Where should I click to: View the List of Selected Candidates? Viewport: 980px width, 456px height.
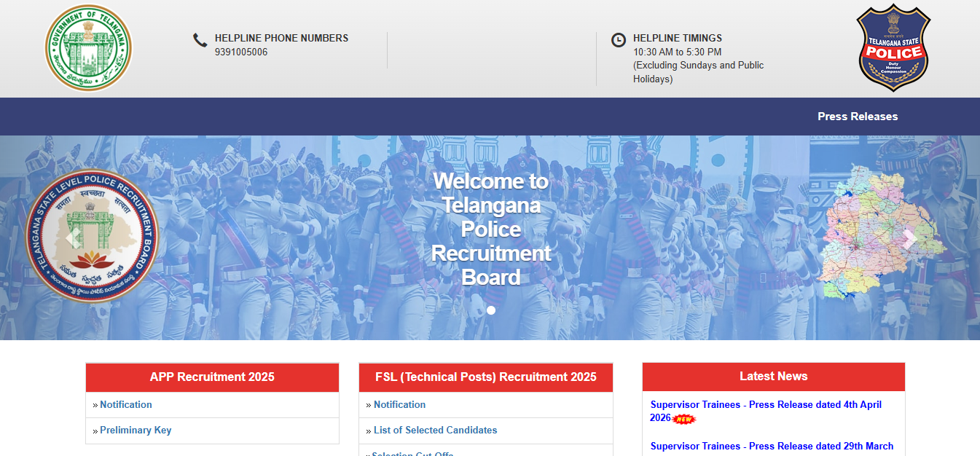[435, 431]
